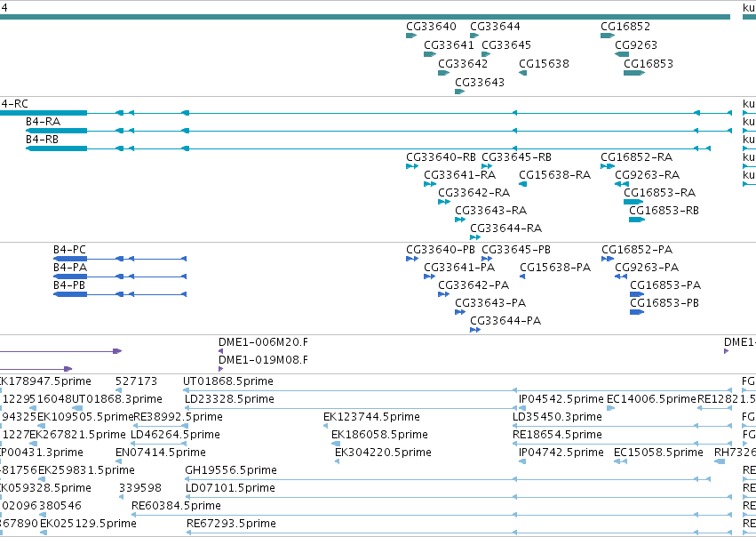This screenshot has height=537, width=756.
Task: Select protein label CG33645-PB
Action: (516, 250)
